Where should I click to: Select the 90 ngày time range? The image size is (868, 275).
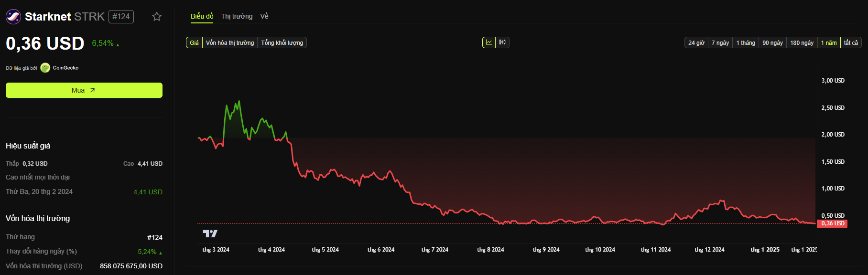point(772,43)
